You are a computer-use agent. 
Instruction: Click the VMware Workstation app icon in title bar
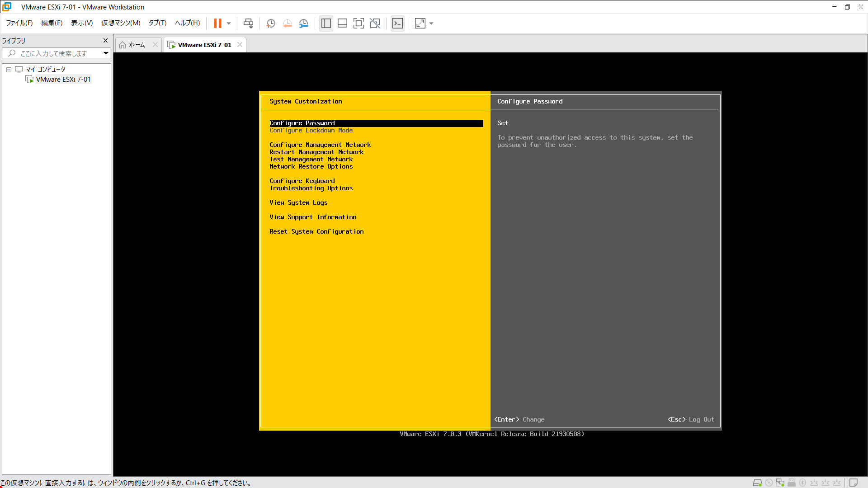[7, 7]
